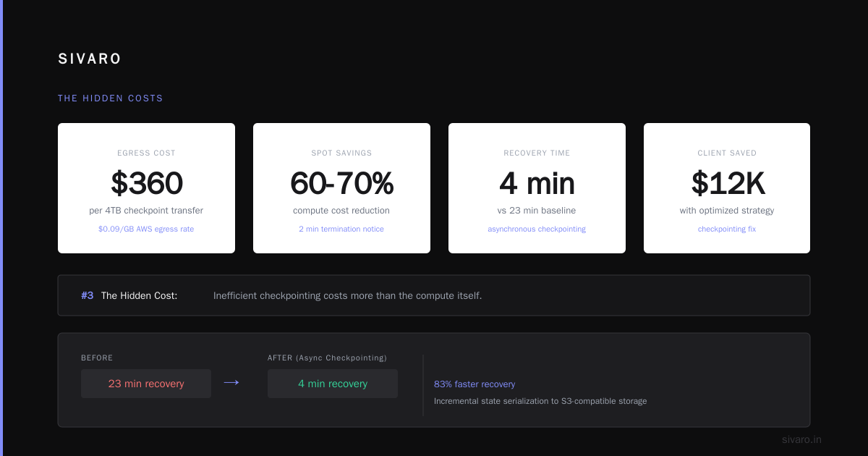This screenshot has height=456, width=868.
Task: Click the #3 Hidden Cost label
Action: (x=129, y=295)
